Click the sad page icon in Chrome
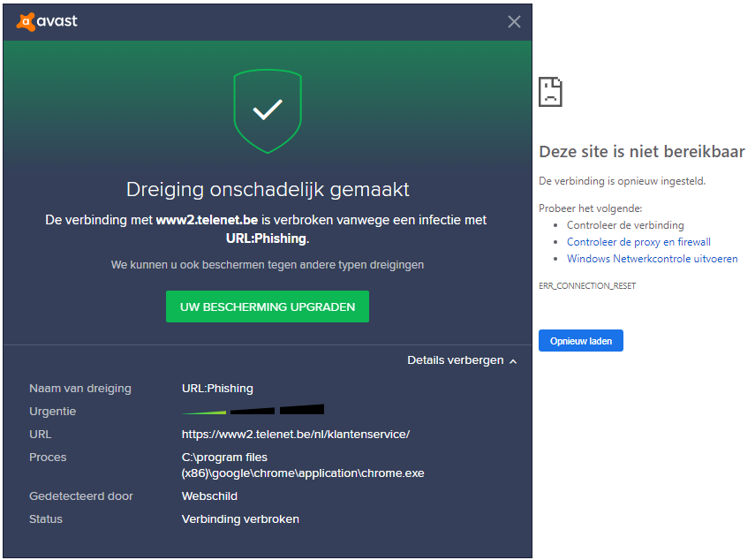Image resolution: width=755 pixels, height=560 pixels. [x=550, y=92]
